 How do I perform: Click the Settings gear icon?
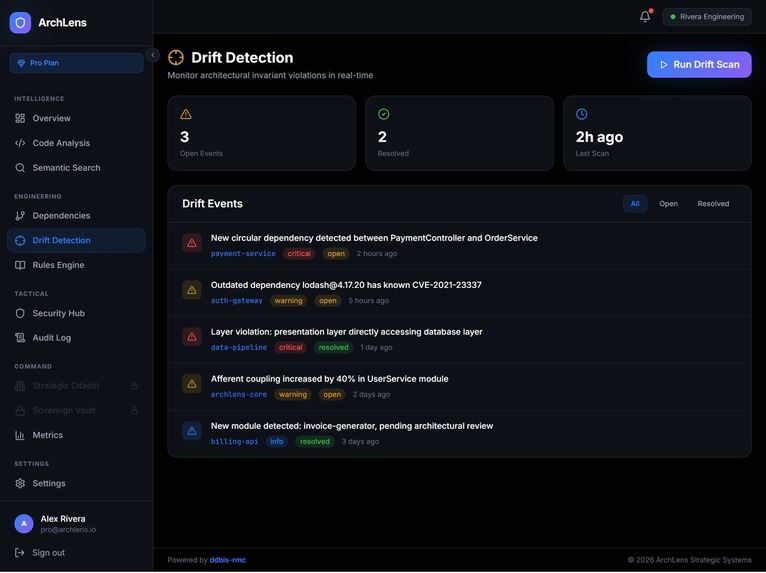click(20, 483)
